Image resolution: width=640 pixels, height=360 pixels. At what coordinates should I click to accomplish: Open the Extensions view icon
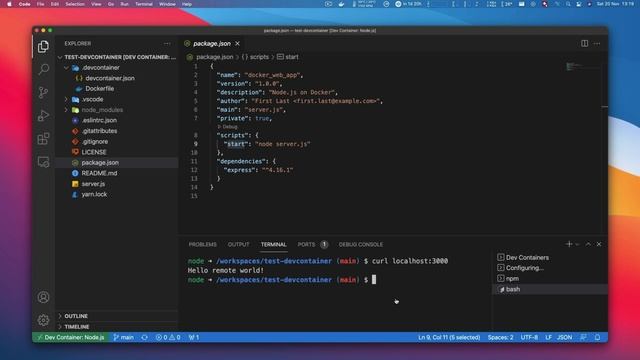click(43, 139)
